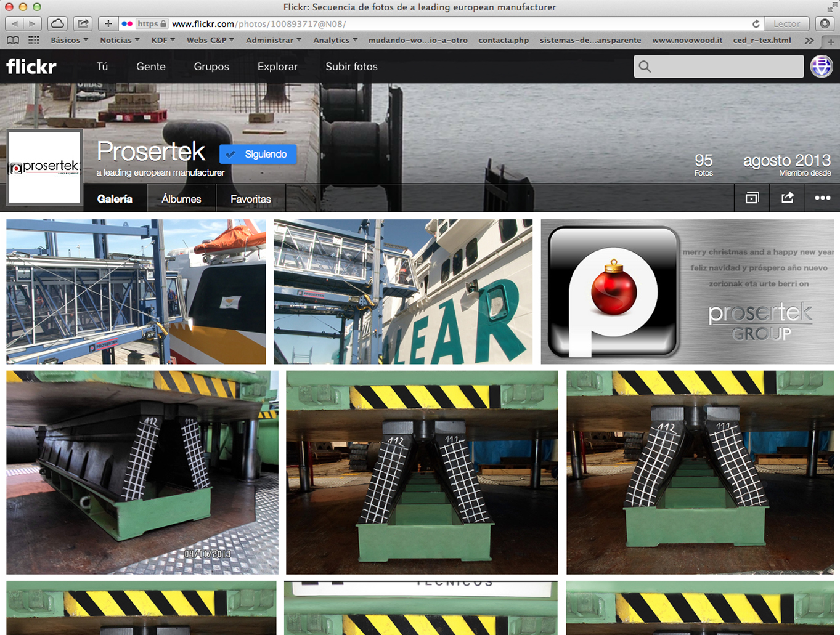Expand the Noticias bookmarks folder
This screenshot has height=635, width=840.
tap(120, 40)
